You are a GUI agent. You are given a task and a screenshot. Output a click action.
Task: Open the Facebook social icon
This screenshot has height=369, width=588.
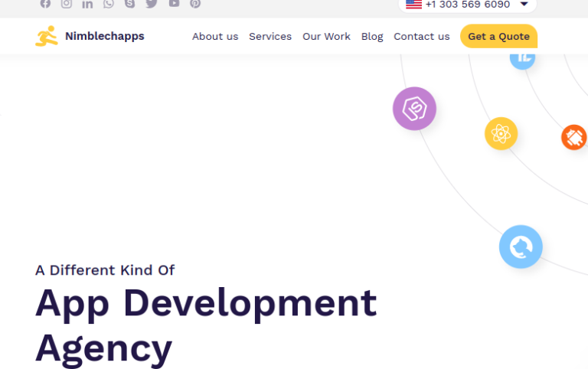click(45, 3)
